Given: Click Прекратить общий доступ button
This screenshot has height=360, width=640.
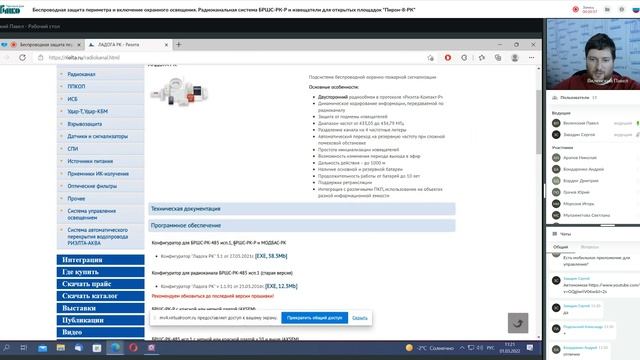Looking at the screenshot, I should tap(314, 318).
